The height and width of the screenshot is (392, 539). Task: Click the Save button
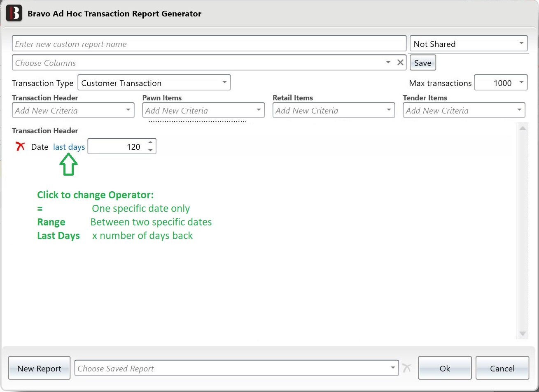[x=423, y=63]
